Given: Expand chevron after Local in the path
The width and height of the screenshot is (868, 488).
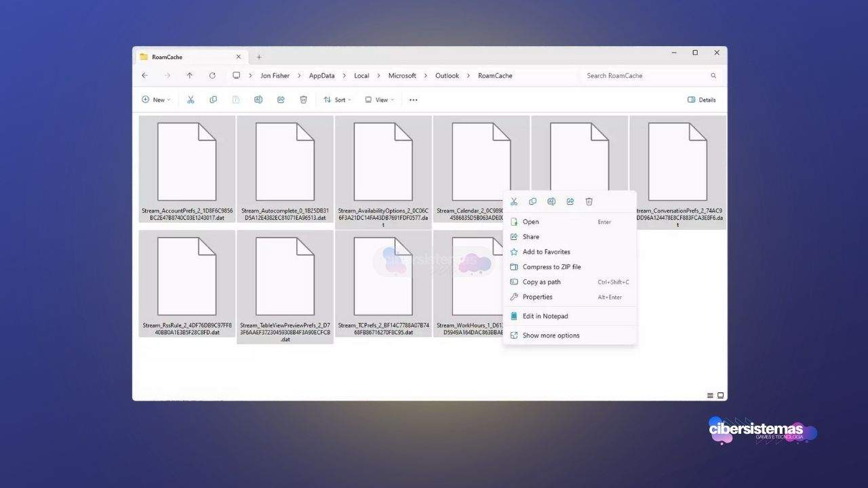Looking at the screenshot, I should (379, 75).
